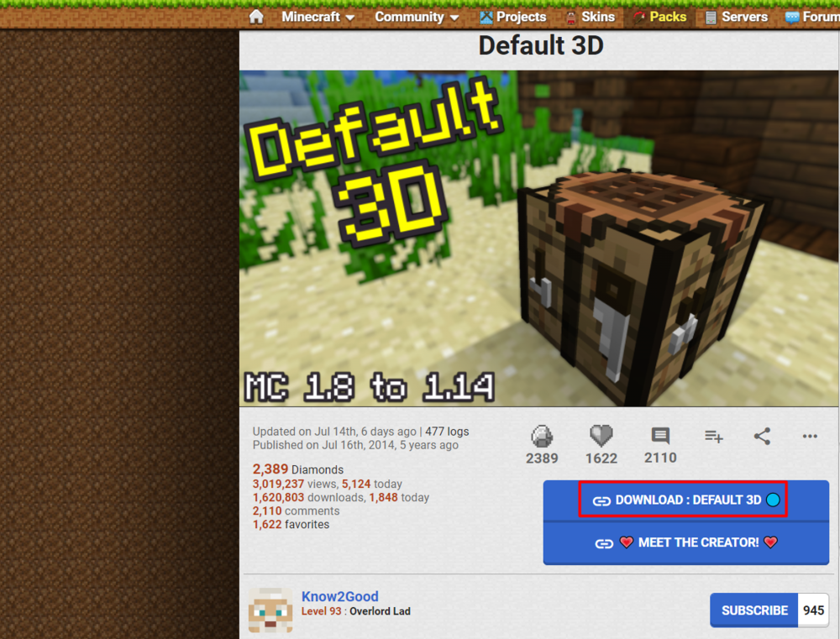Click the home icon in navigation bar

[256, 17]
